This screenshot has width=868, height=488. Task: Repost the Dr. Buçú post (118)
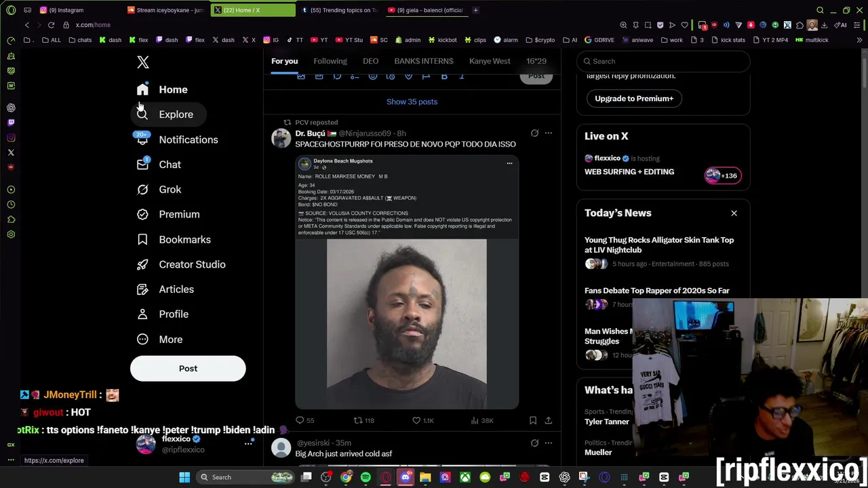(x=364, y=421)
